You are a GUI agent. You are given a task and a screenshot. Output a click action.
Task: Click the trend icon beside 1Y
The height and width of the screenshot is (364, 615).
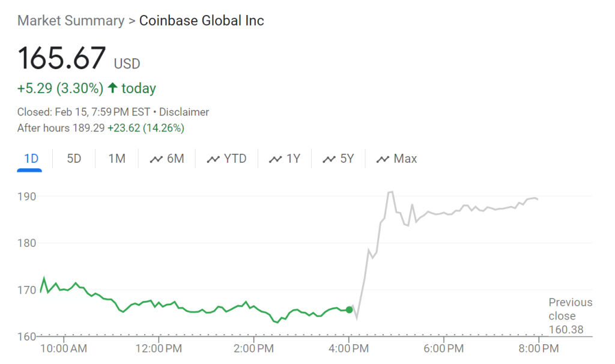(x=276, y=159)
